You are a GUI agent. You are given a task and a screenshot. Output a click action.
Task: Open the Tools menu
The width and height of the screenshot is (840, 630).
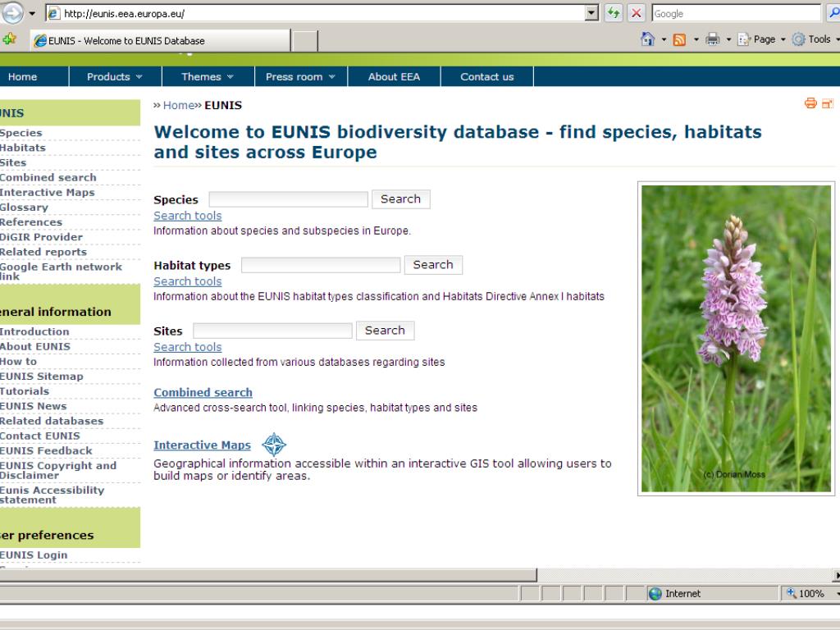pyautogui.click(x=815, y=39)
